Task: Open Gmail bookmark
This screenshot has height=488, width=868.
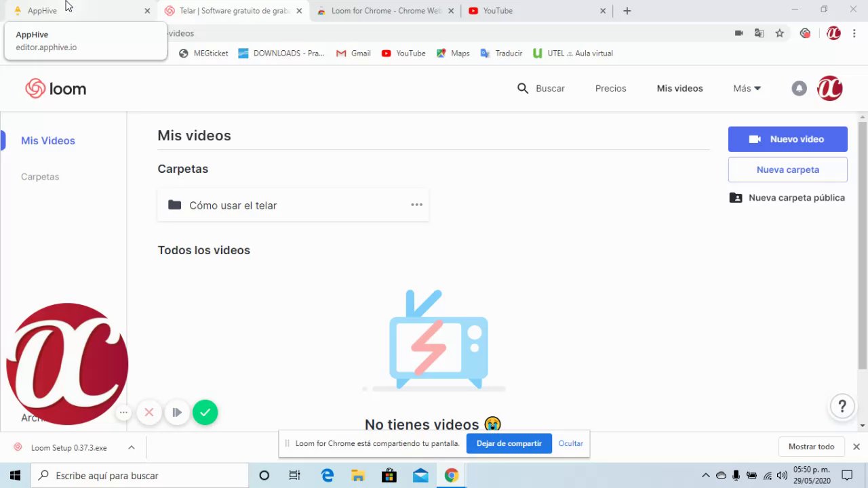Action: tap(353, 53)
